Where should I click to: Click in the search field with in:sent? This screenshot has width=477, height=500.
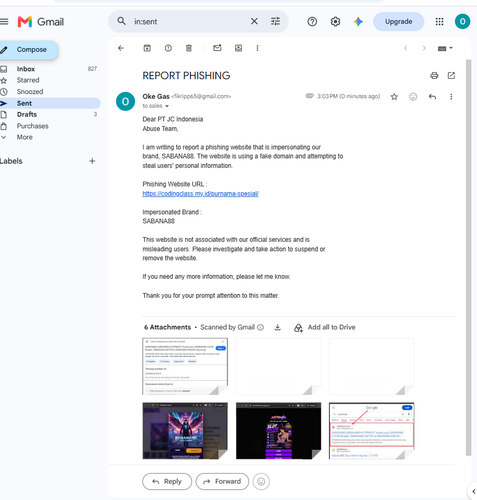point(190,22)
